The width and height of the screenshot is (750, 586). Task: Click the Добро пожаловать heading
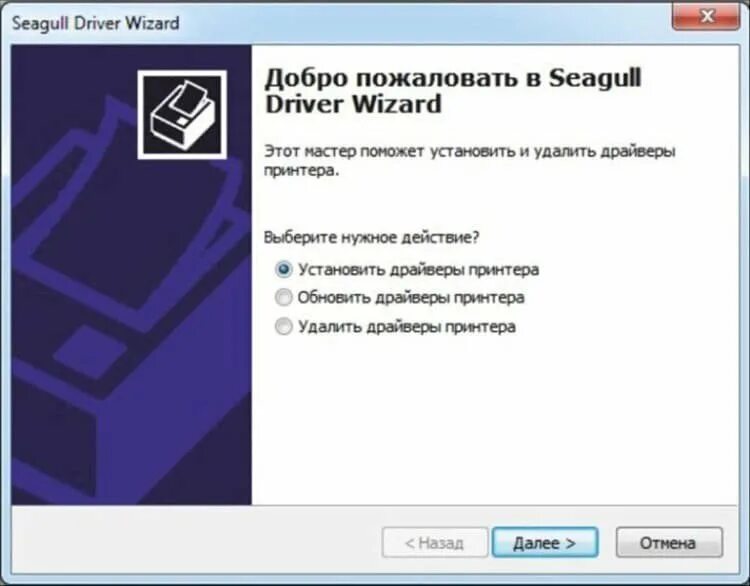[x=452, y=91]
